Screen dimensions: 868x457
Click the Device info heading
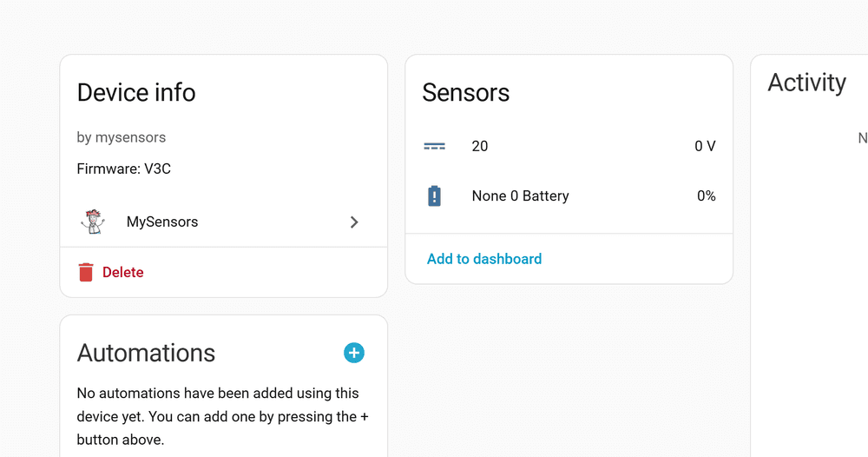pos(136,93)
